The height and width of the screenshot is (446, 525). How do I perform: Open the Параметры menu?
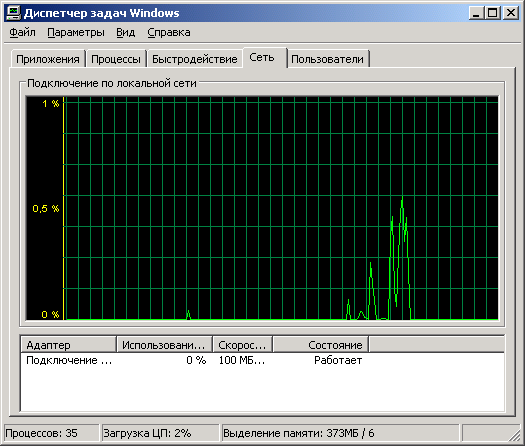pos(76,32)
